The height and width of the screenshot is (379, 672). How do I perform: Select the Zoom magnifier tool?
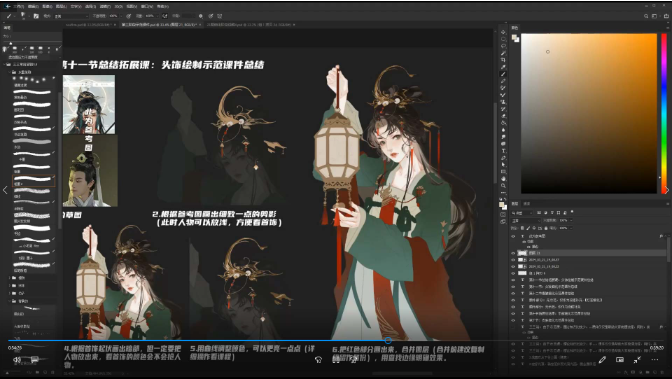tap(503, 186)
